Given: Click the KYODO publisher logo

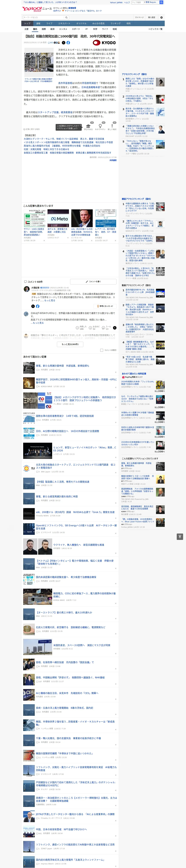Looking at the screenshot, I should [104, 43].
